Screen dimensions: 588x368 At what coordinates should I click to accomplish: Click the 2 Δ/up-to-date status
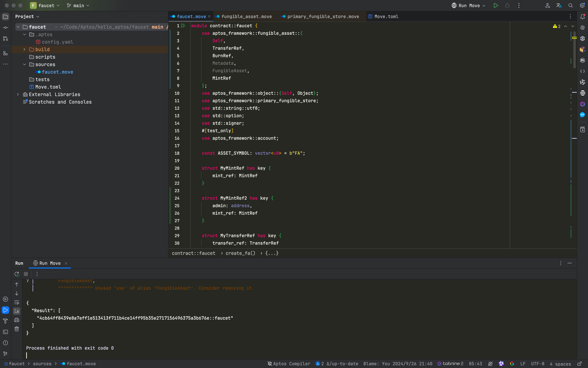(337, 364)
